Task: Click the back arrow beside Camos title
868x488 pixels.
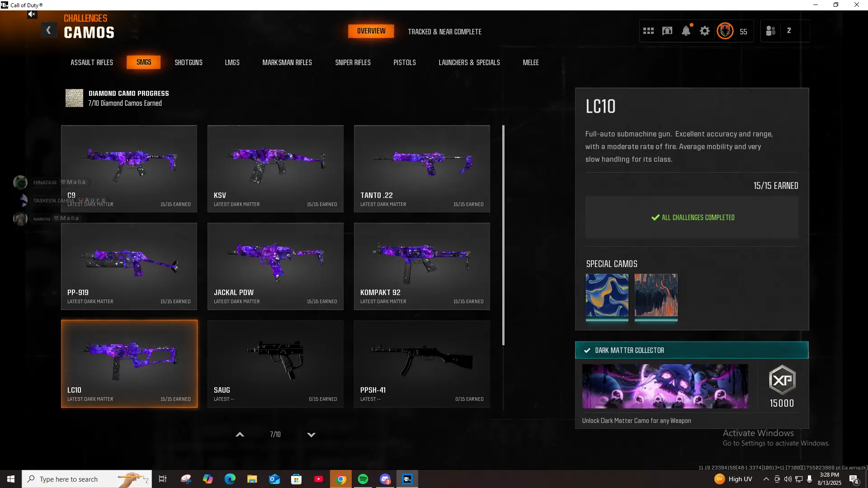Action: (49, 30)
